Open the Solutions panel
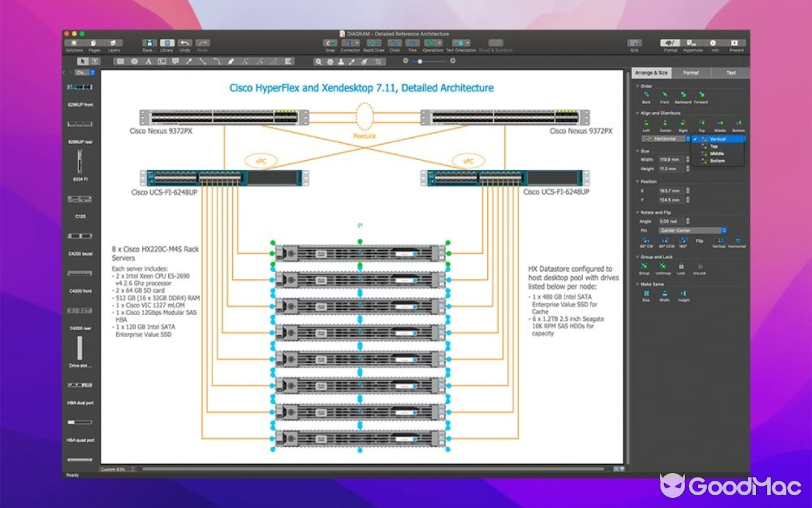The width and height of the screenshot is (812, 508). click(x=74, y=43)
